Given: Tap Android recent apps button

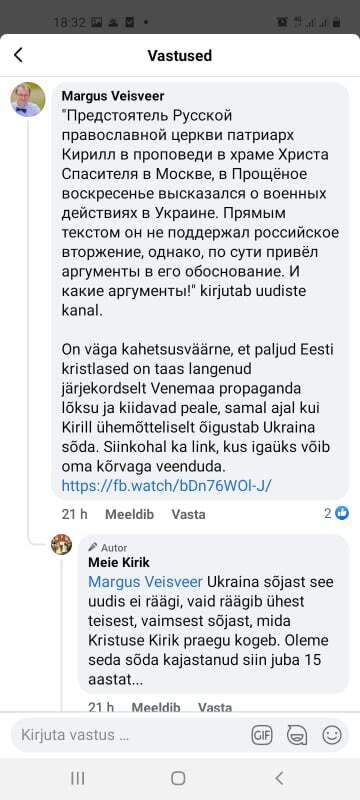Looking at the screenshot, I should (x=78, y=778).
